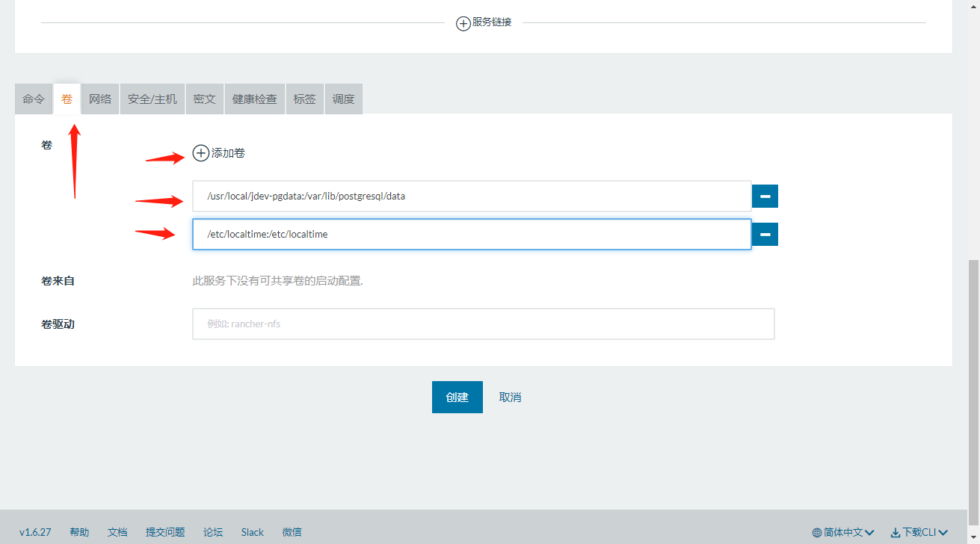Click the download icon beside 下载CLI
Viewport: 980px width, 544px height.
pyautogui.click(x=895, y=533)
